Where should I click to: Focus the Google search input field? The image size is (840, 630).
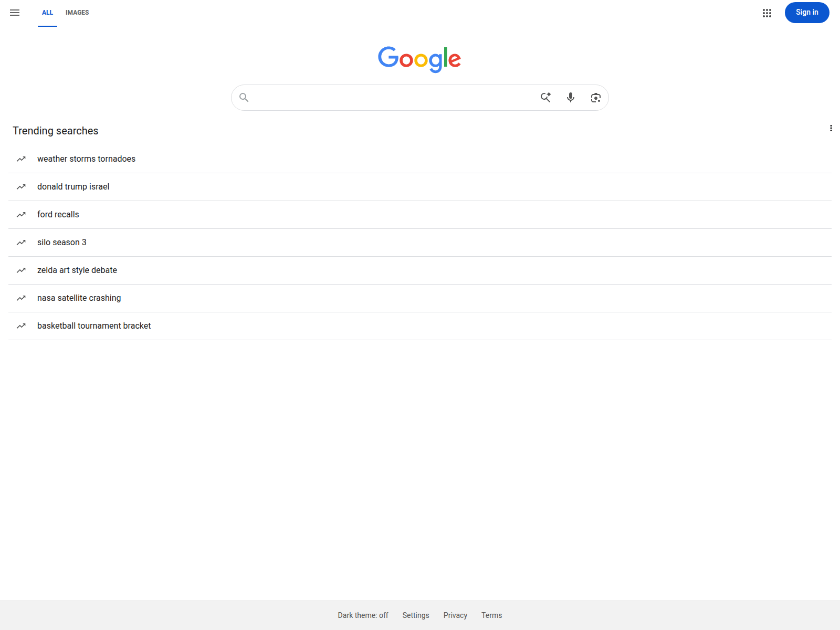coord(394,98)
